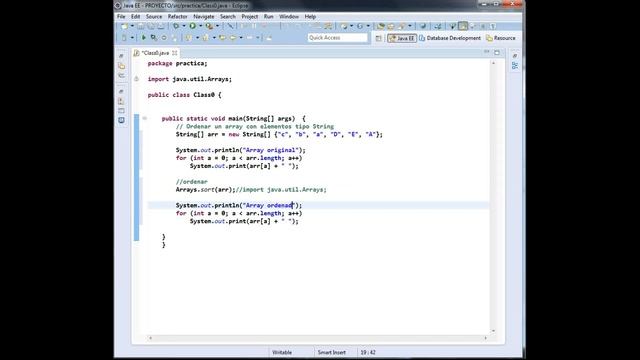Select the Class0.java editor tab
Viewport: 640px width, 360px height.
pyautogui.click(x=155, y=53)
